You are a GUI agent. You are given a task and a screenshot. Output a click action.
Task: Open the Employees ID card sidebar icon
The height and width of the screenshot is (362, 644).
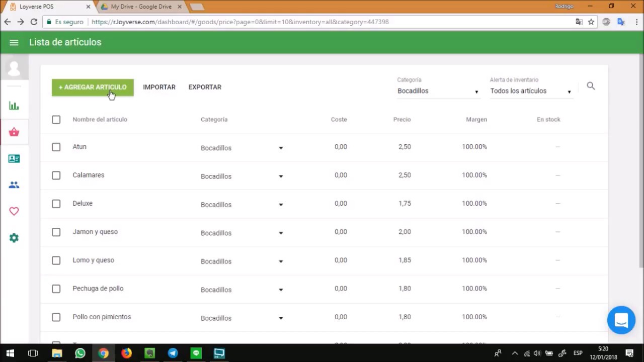pos(14,159)
